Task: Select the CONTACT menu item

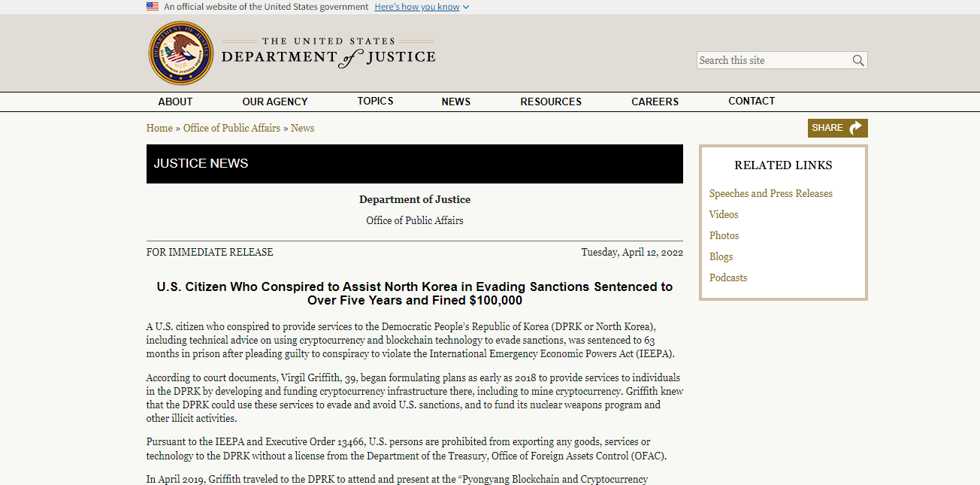Action: pyautogui.click(x=752, y=101)
